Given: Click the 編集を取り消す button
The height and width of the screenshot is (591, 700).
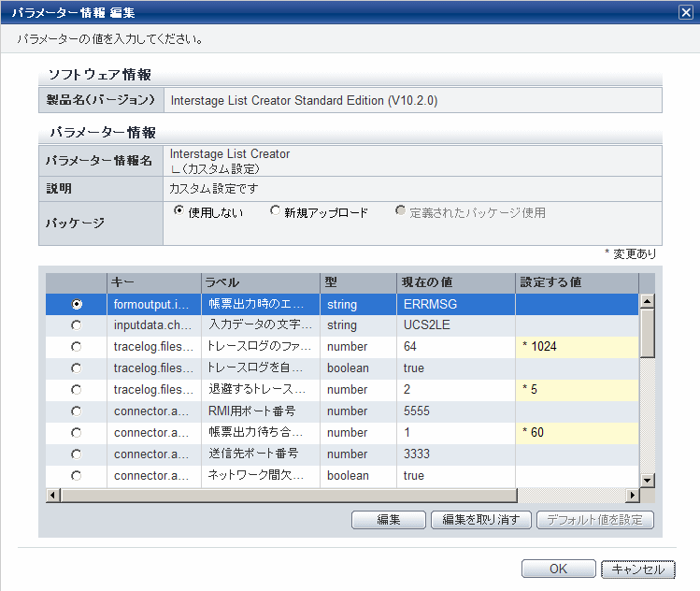Looking at the screenshot, I should pyautogui.click(x=480, y=520).
